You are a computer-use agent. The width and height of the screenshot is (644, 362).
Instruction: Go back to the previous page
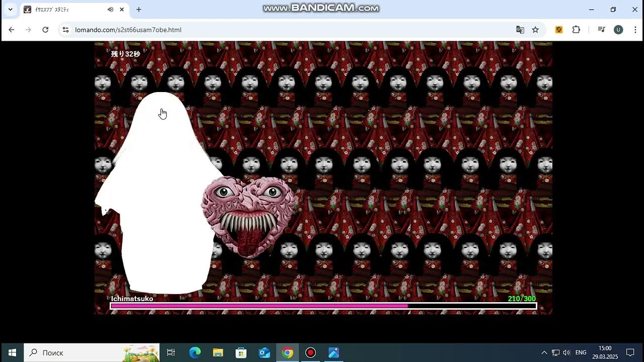12,30
